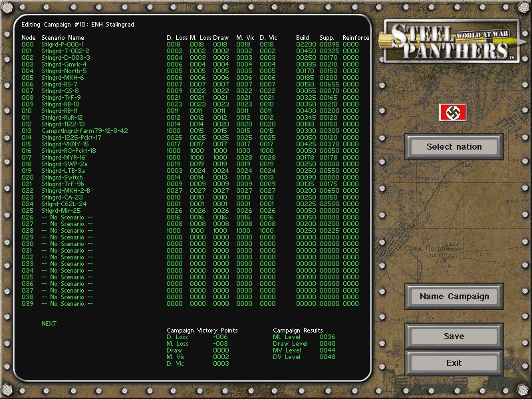Edit ML Level campaign result 0036
The image size is (532, 399).
pos(327,337)
